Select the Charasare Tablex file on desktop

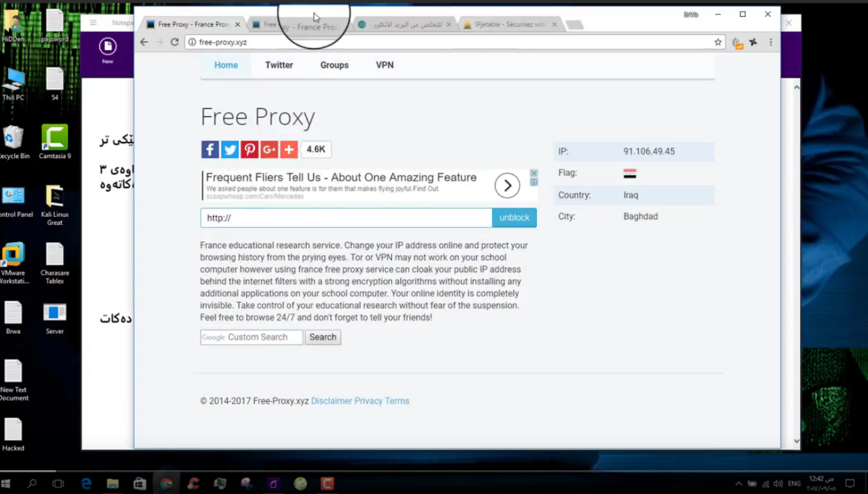pos(54,264)
